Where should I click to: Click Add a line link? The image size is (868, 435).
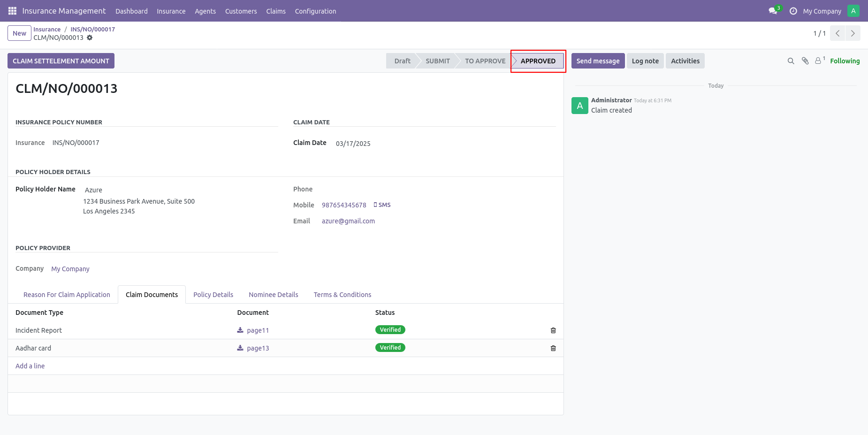tap(30, 366)
